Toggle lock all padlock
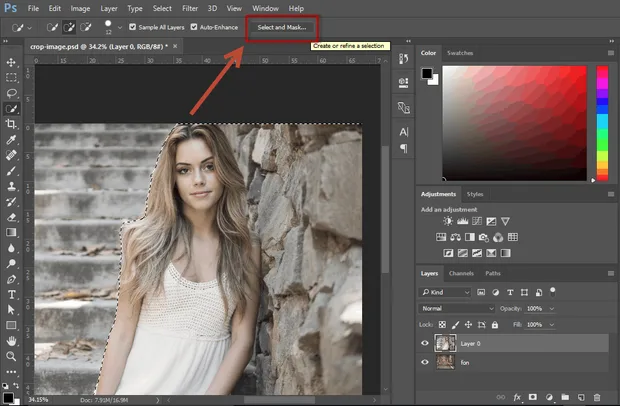Viewport: 620px width, 406px height. coord(495,325)
